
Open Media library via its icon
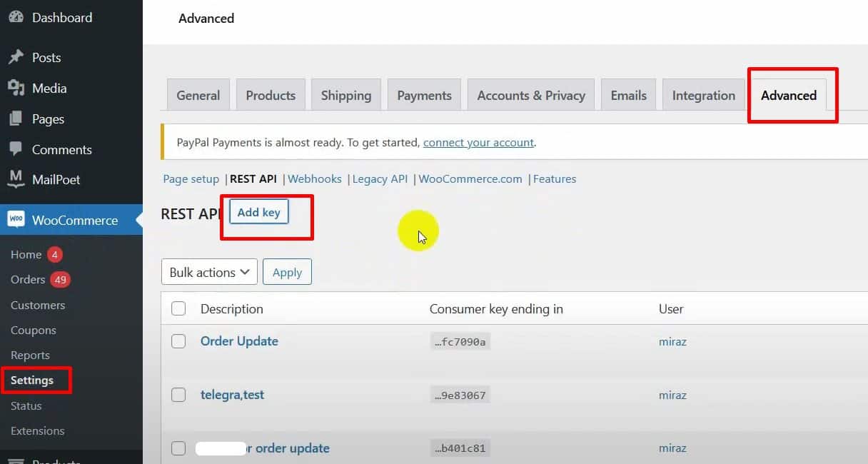coord(16,89)
